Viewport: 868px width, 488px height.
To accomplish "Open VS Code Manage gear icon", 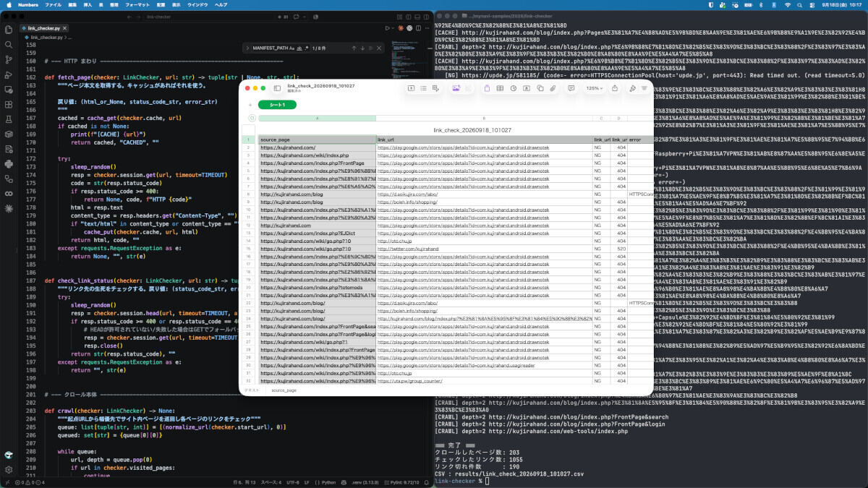I will pyautogui.click(x=9, y=470).
